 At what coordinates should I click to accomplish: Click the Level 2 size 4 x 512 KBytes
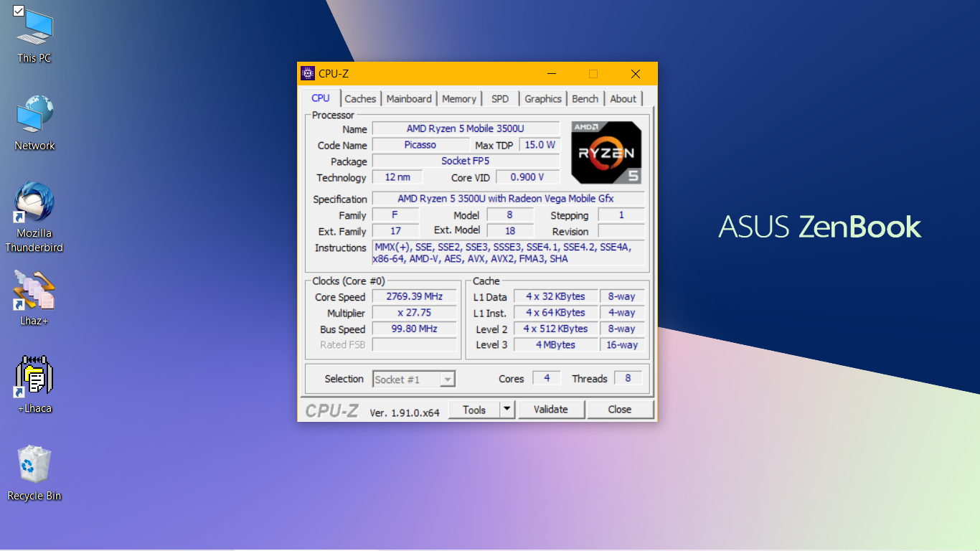click(x=555, y=329)
